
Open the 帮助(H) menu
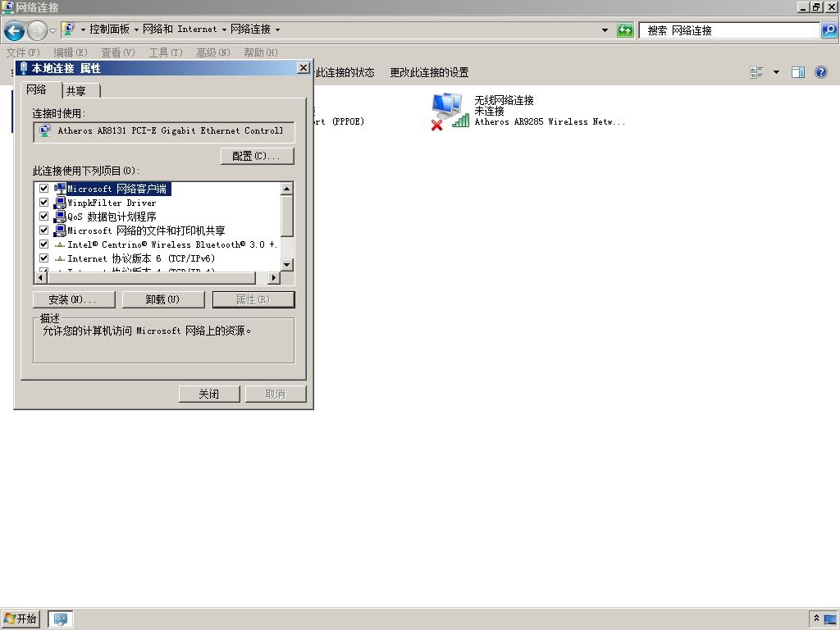(x=260, y=52)
